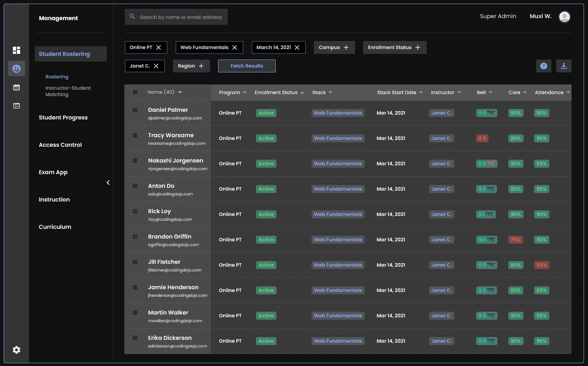Check the Daniel Palmer row checkbox
This screenshot has height=366, width=588.
pos(135,110)
